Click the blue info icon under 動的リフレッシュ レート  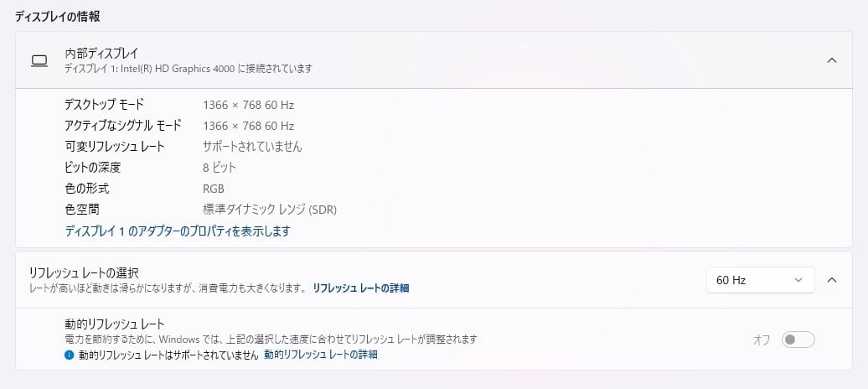[x=70, y=355]
